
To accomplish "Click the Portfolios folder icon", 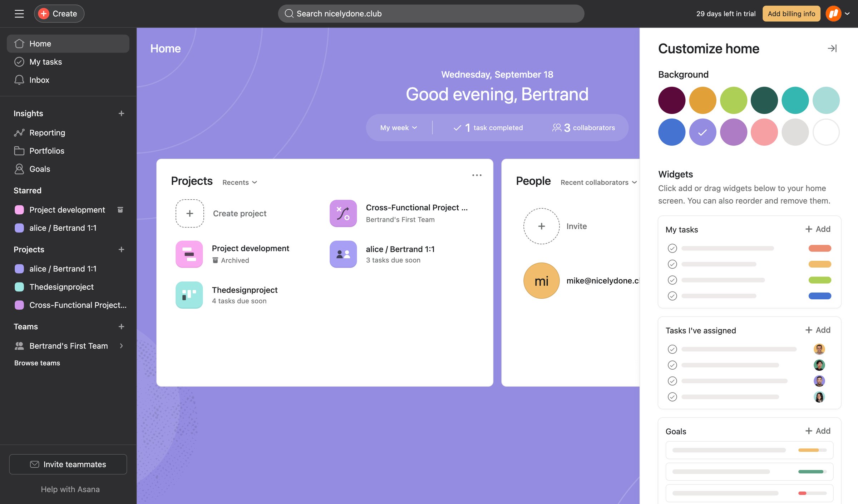I will coord(19,151).
